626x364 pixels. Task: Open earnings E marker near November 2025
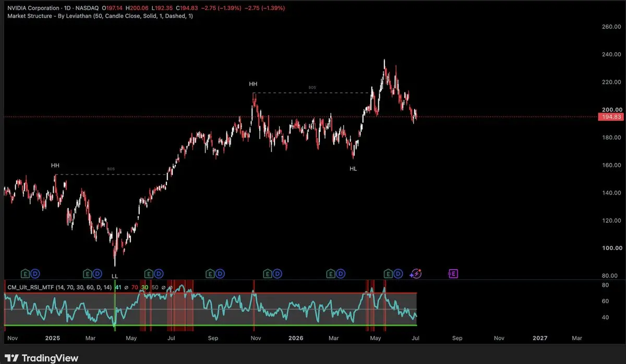[x=268, y=273]
